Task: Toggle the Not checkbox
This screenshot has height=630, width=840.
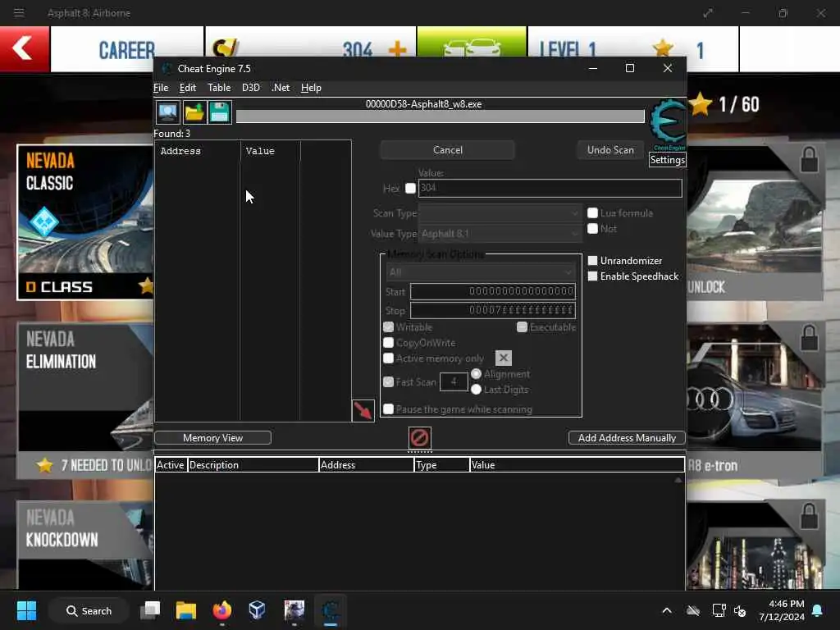Action: pyautogui.click(x=592, y=229)
